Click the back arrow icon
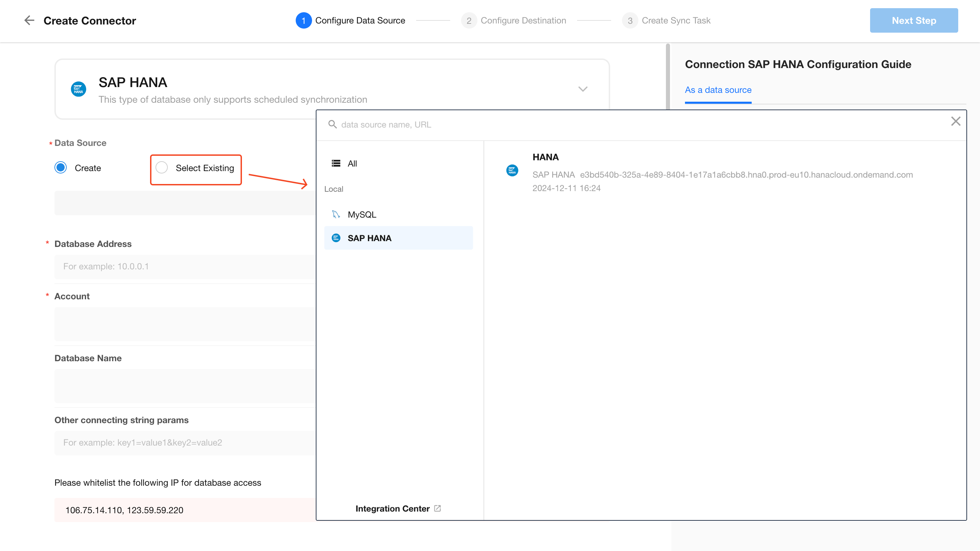Screen dimensions: 980x551 coord(29,20)
